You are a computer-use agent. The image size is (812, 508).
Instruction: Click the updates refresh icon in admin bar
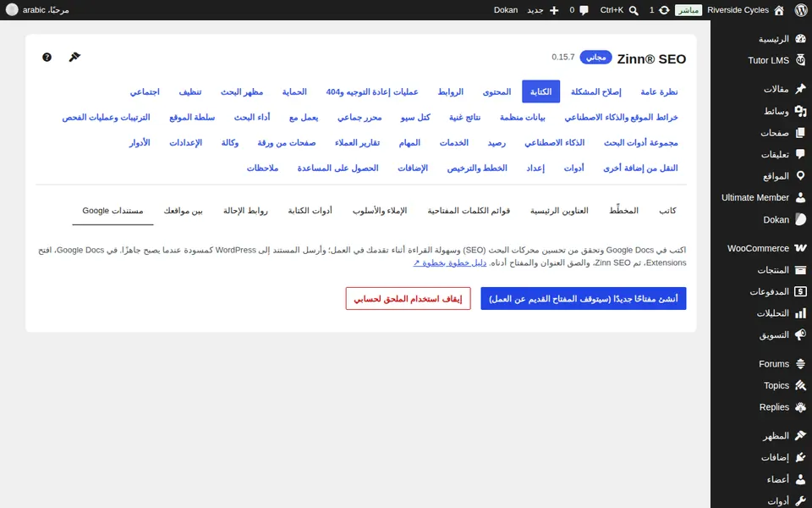pyautogui.click(x=664, y=10)
